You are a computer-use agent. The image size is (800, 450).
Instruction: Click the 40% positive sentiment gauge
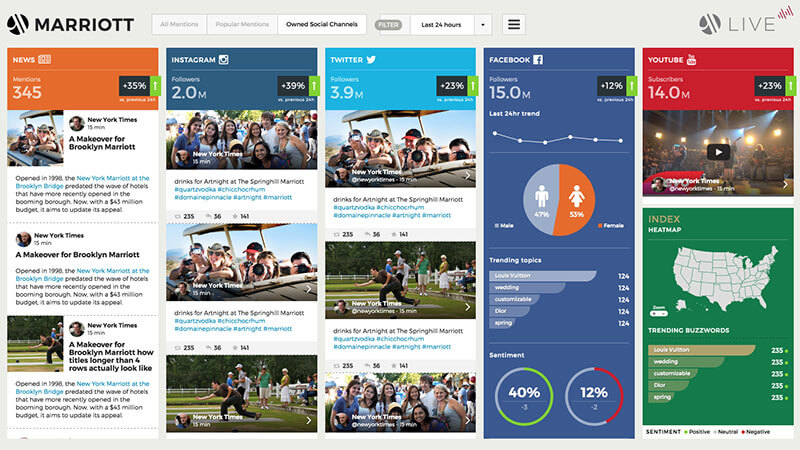pos(524,396)
